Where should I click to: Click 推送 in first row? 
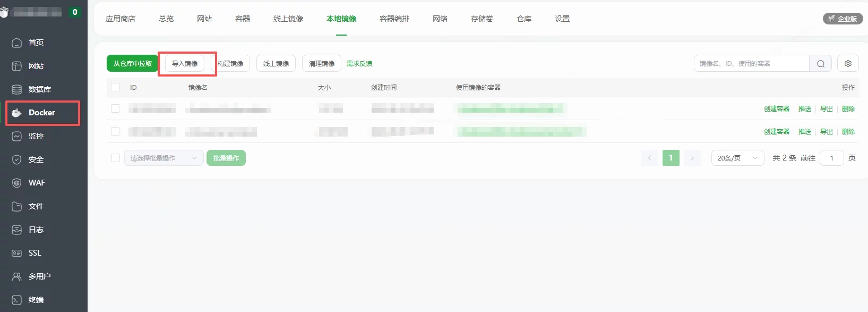click(805, 108)
